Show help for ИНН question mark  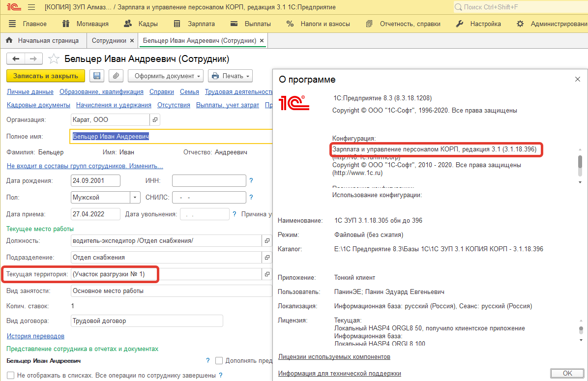tap(251, 181)
